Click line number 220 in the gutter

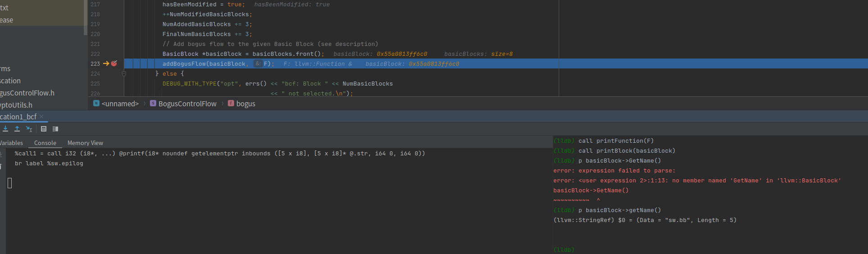(95, 34)
